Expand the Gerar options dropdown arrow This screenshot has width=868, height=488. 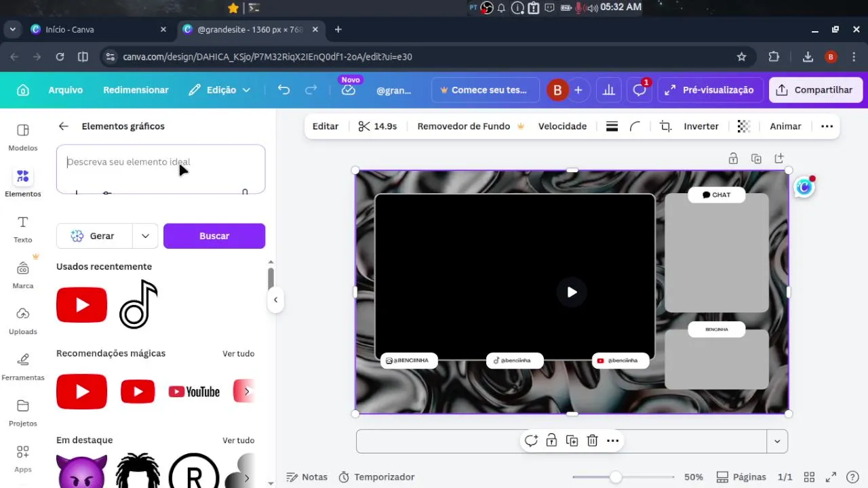tap(145, 236)
